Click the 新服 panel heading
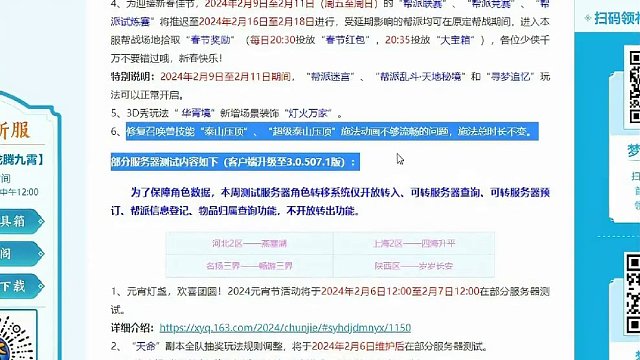The height and width of the screenshot is (360, 640). (14, 130)
